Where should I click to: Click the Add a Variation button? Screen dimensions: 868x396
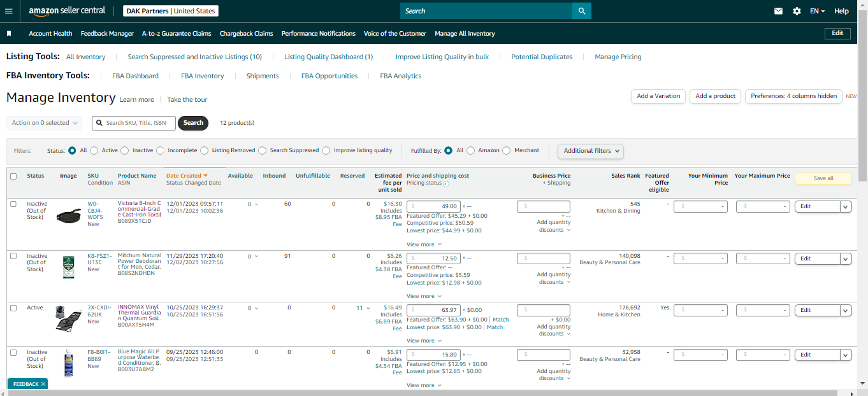click(658, 96)
